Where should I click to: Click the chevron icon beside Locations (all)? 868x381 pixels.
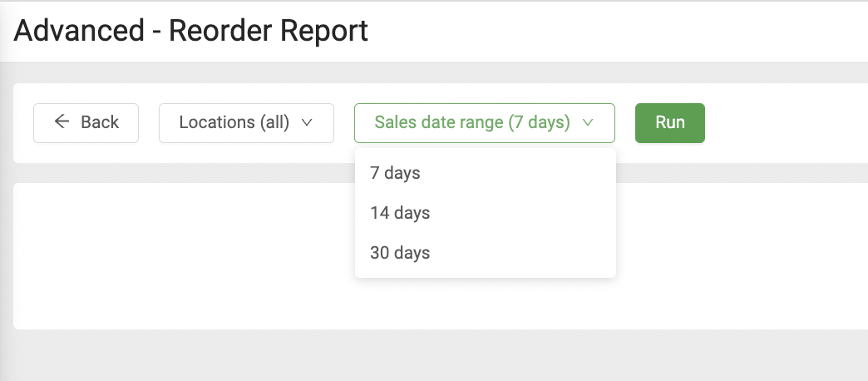pos(307,122)
